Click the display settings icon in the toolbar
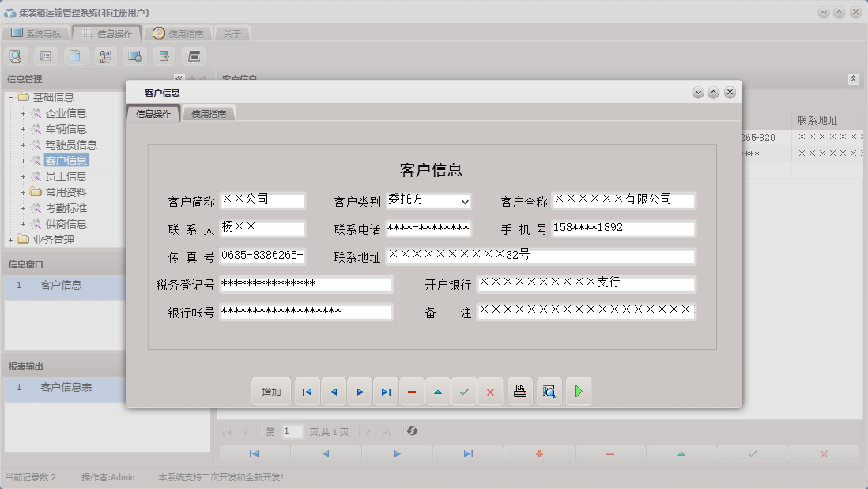Viewport: 868px width, 489px height. [x=134, y=55]
